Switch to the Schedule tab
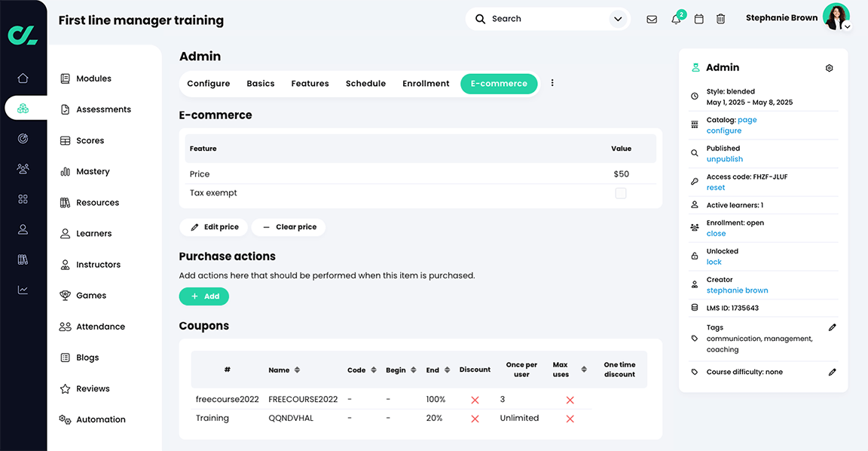Image resolution: width=868 pixels, height=451 pixels. point(365,84)
